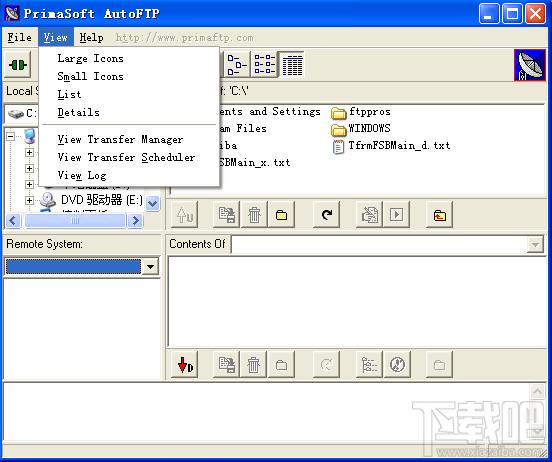This screenshot has width=552, height=462.
Task: Click the 'Remote System:' label
Action: click(44, 244)
